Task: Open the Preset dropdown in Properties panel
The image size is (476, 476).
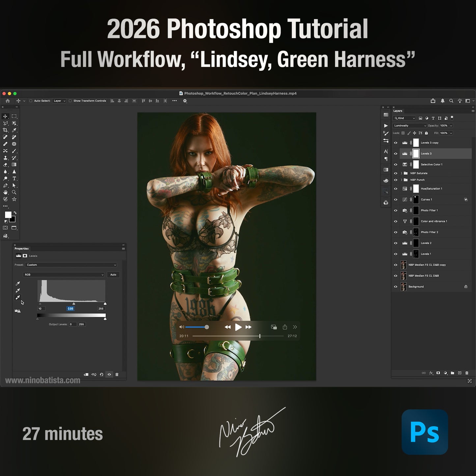Action: [70, 265]
